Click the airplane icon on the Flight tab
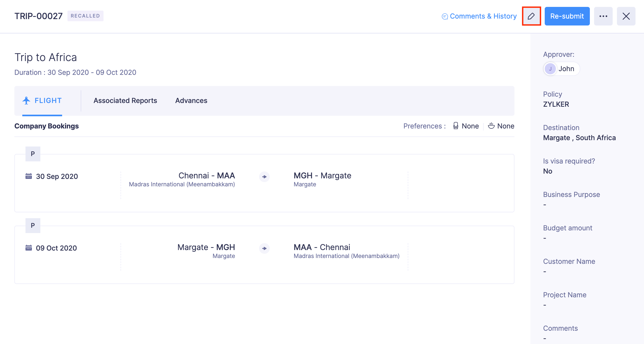 pyautogui.click(x=26, y=101)
